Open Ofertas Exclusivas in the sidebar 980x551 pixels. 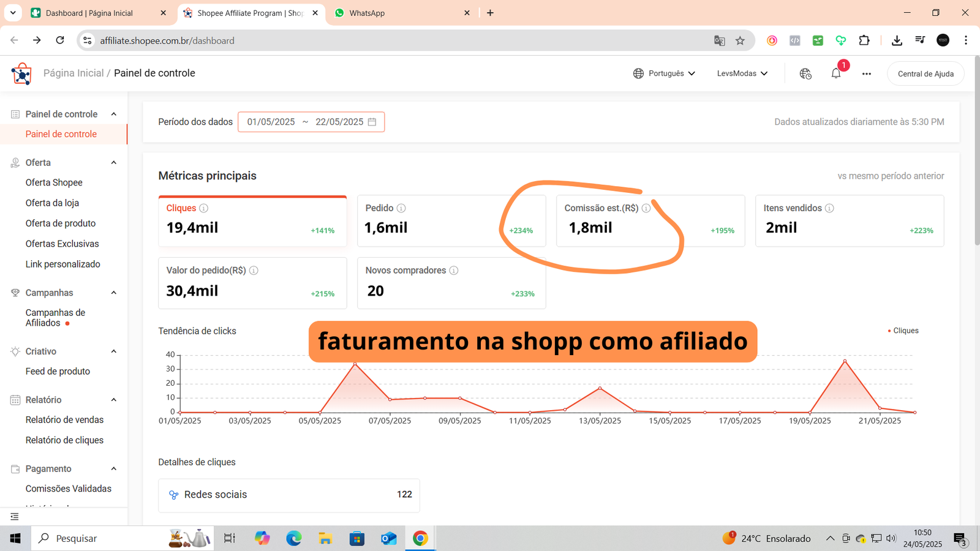(62, 244)
